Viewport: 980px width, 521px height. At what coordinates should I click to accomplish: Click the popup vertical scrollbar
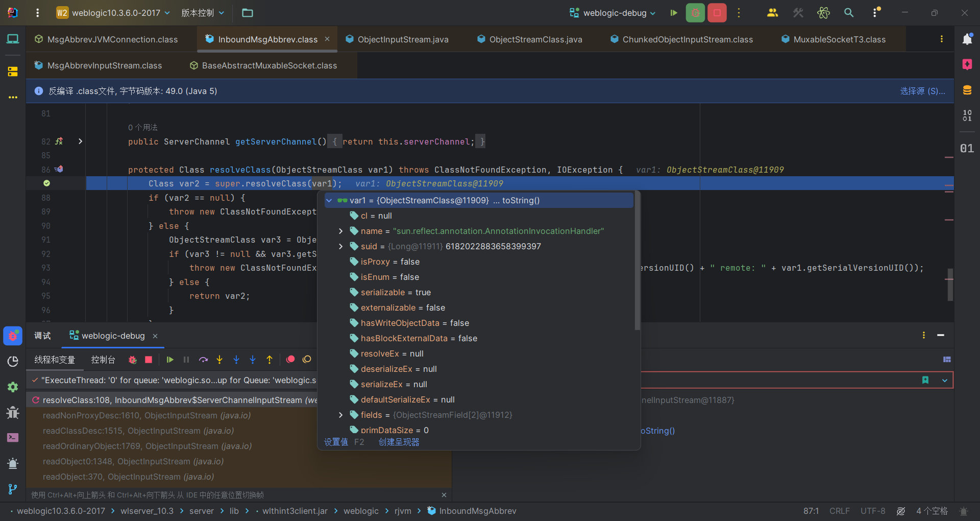pyautogui.click(x=637, y=262)
